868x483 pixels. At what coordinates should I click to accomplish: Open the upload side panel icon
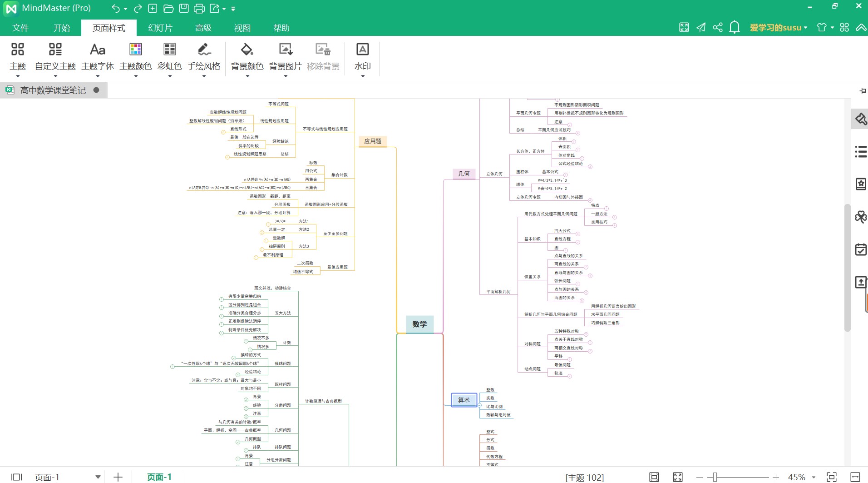[861, 282]
